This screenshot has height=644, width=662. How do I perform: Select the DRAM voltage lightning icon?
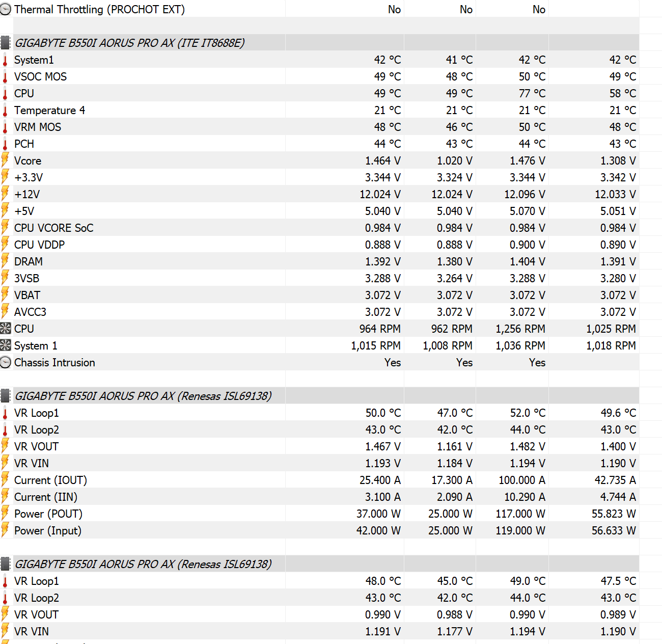point(5,261)
